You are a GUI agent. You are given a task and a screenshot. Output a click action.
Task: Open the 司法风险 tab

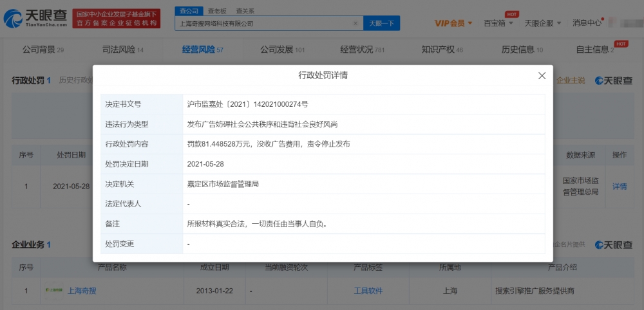coord(123,50)
